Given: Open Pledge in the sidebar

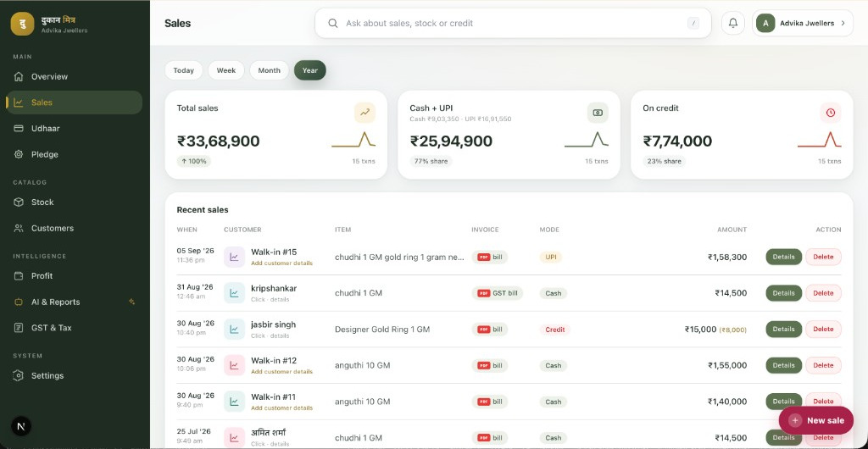Looking at the screenshot, I should coord(75,154).
